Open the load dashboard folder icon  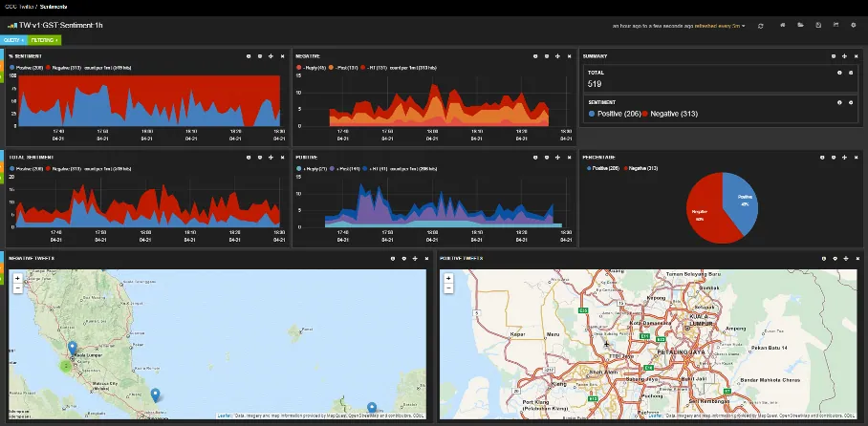coord(800,26)
